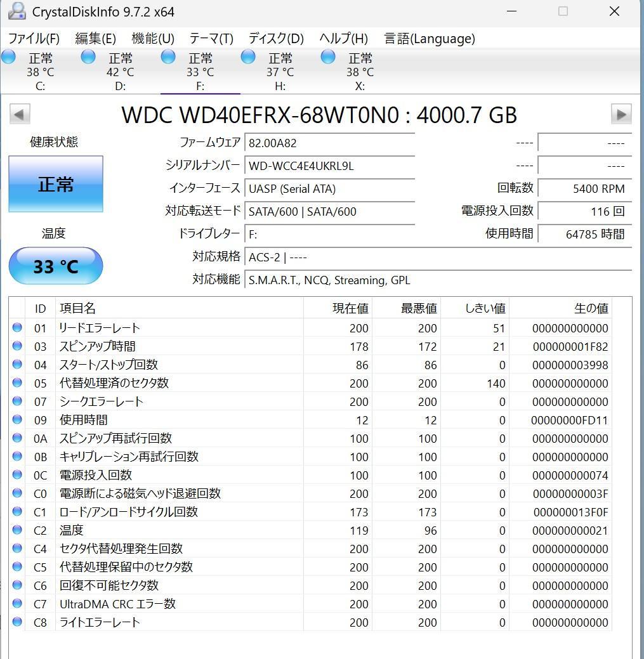Click the 正常 health status box
Viewport: 644px width, 659px height.
coord(55,184)
